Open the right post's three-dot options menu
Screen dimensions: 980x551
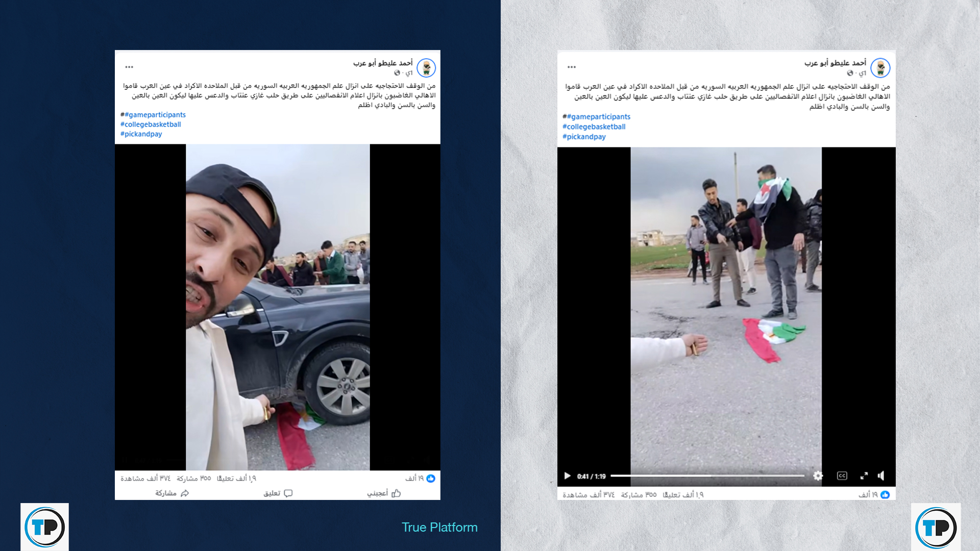coord(572,67)
